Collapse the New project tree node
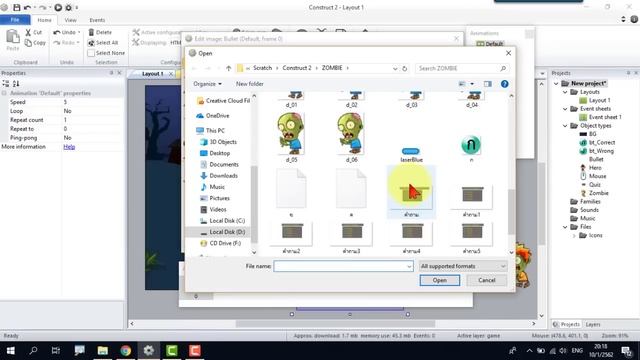Image resolution: width=640 pixels, height=360 pixels. tap(556, 83)
